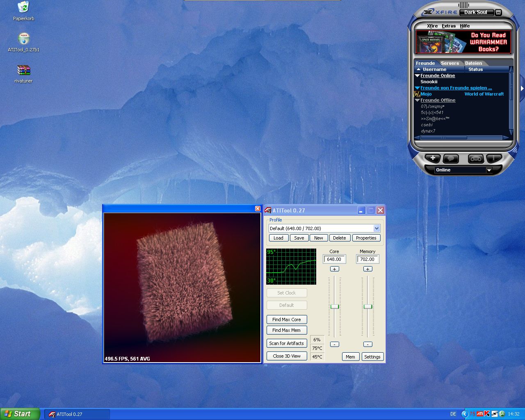The height and width of the screenshot is (420, 525).
Task: Click Close 3D View button
Action: [287, 356]
